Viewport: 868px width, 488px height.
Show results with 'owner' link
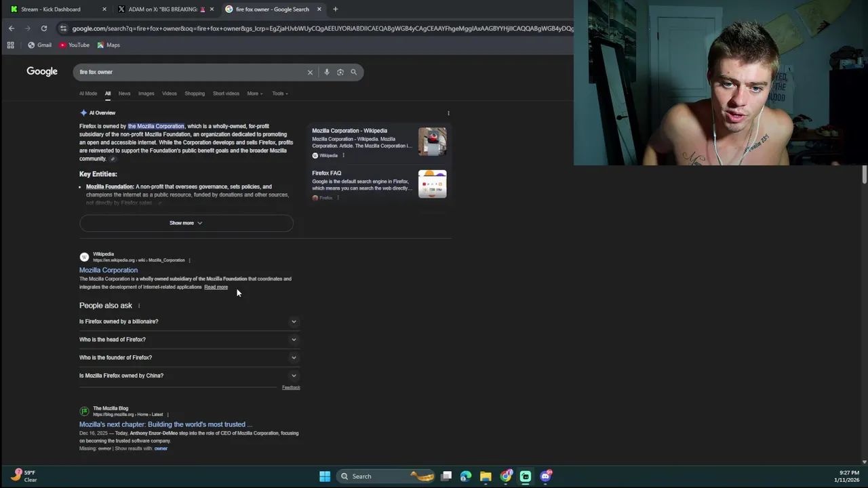[161, 449]
